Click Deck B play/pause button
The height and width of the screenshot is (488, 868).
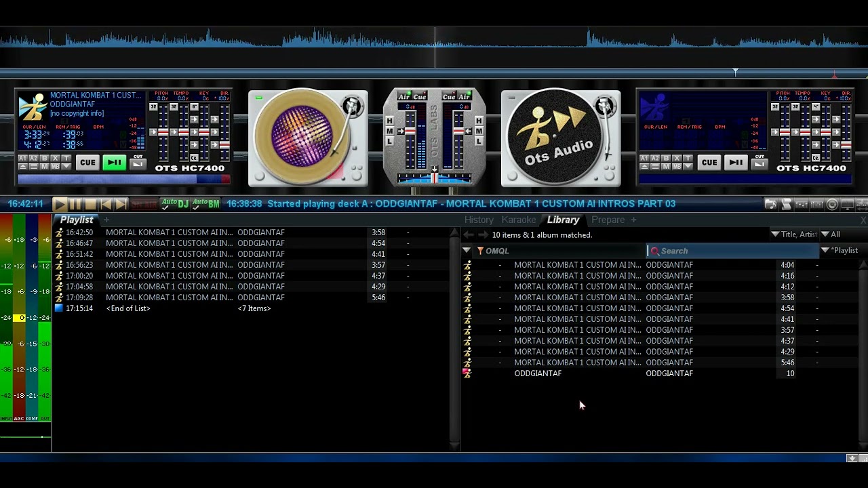pyautogui.click(x=736, y=163)
